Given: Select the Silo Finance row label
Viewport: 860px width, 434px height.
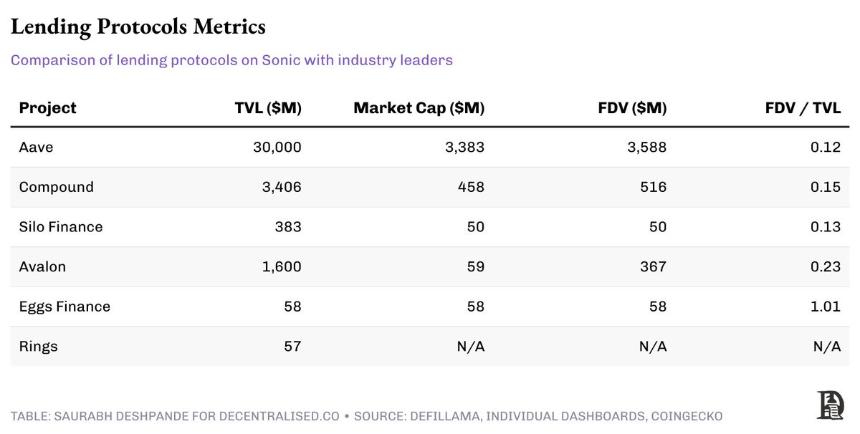Looking at the screenshot, I should [61, 227].
